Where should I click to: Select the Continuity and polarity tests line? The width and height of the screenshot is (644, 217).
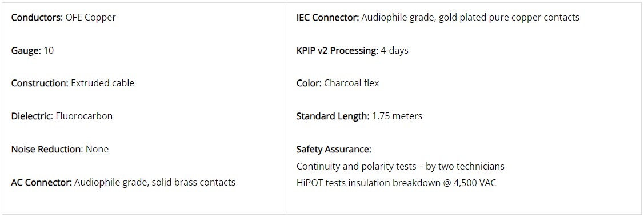coord(401,166)
